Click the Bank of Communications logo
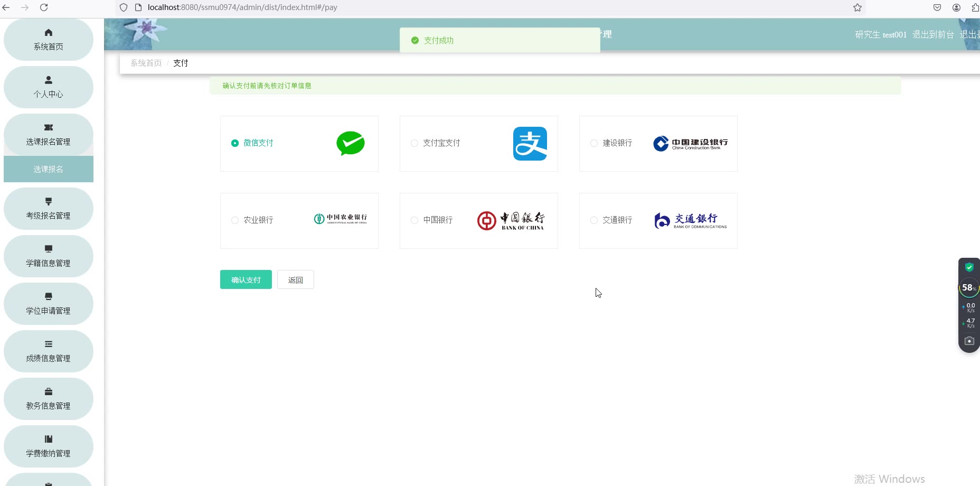 coord(691,221)
